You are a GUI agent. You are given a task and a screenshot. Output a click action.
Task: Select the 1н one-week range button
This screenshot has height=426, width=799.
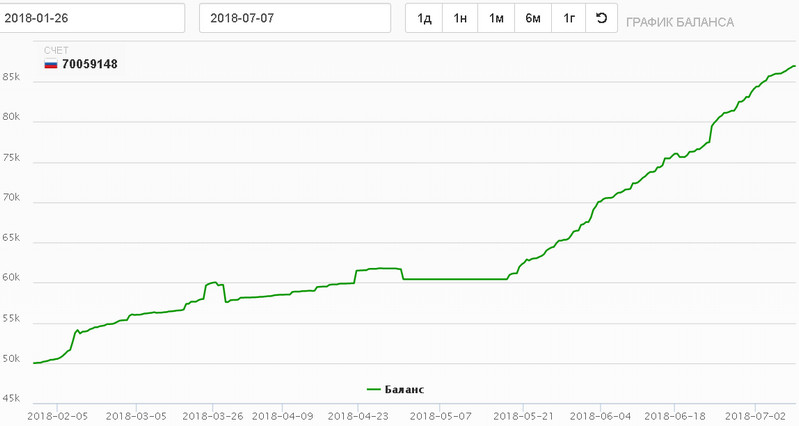pos(460,18)
